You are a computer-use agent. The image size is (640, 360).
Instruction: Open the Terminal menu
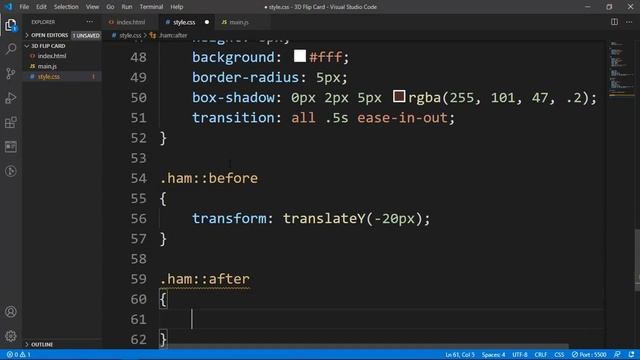[x=151, y=7]
